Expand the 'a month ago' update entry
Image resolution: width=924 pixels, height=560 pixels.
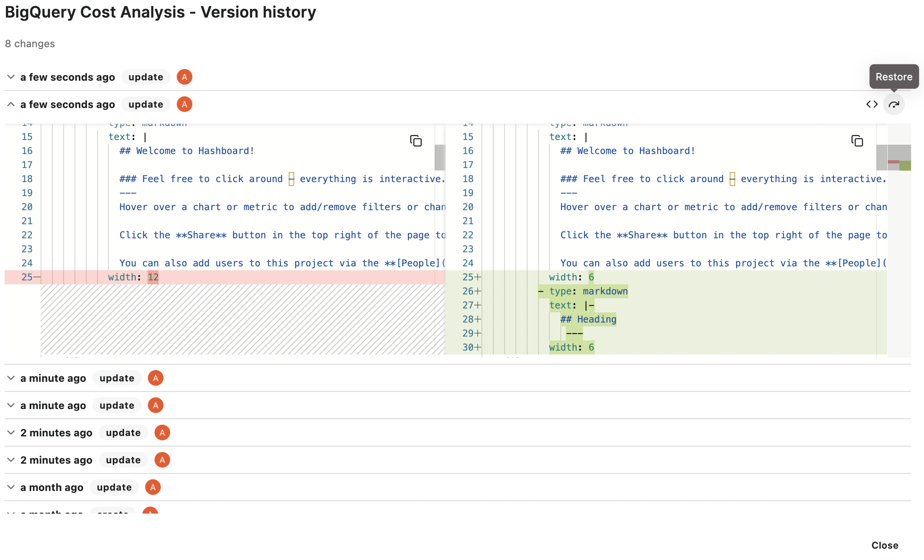[11, 487]
